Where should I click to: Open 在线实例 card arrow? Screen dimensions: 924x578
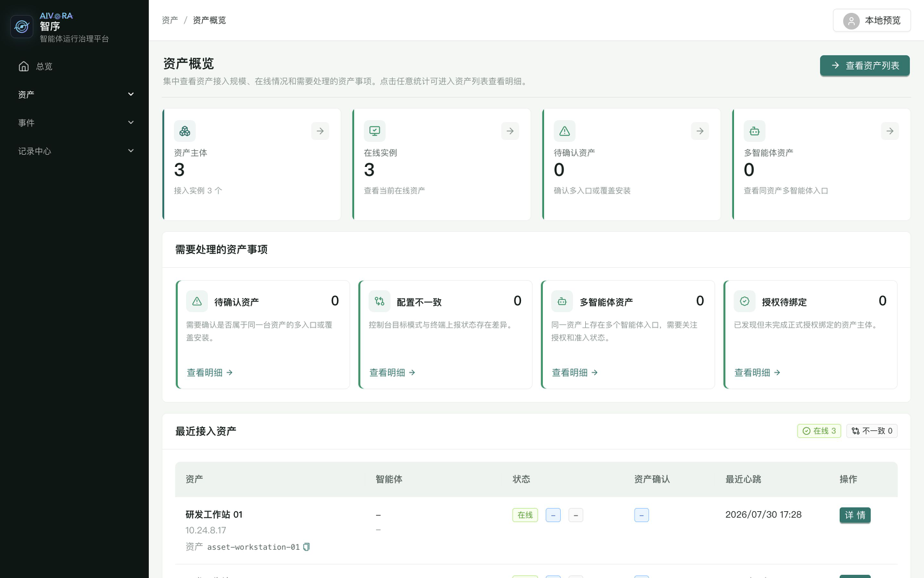pyautogui.click(x=510, y=131)
